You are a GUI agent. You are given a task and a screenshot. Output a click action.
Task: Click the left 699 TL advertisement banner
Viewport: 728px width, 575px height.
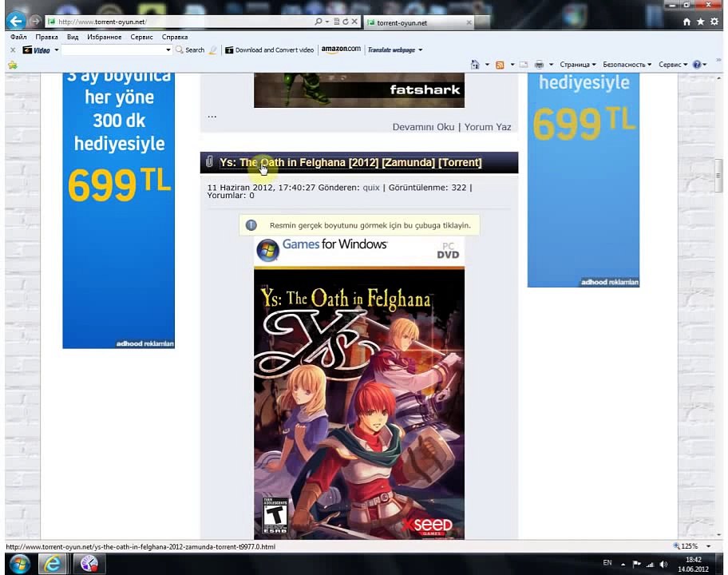[119, 210]
